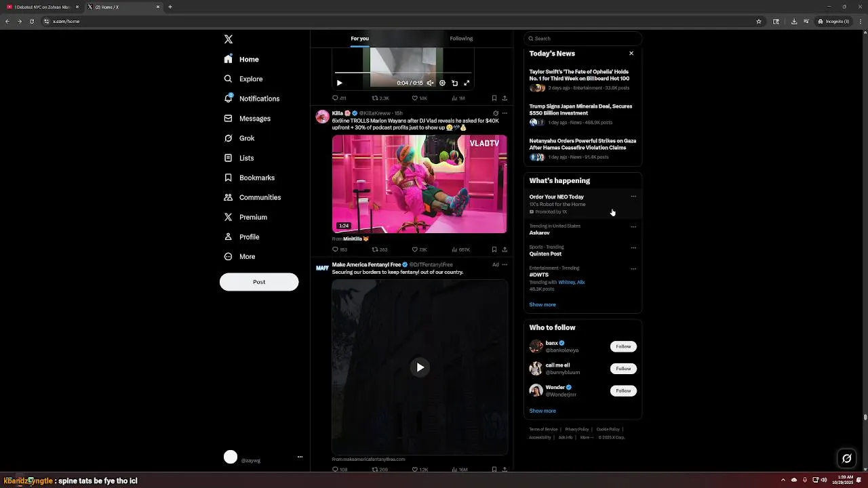Open options for the Quinten Post trend
Viewport: 868px width, 488px height.
[633, 247]
